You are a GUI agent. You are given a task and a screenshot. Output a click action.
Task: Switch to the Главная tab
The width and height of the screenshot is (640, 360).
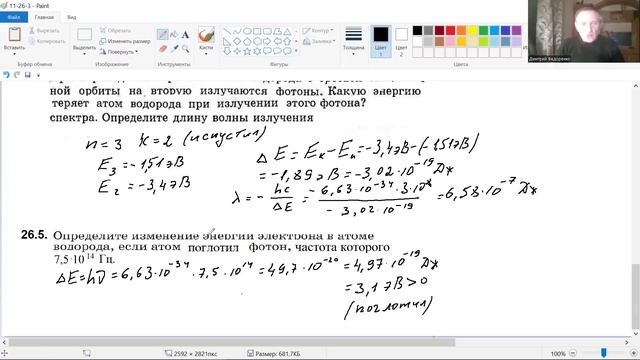point(44,17)
